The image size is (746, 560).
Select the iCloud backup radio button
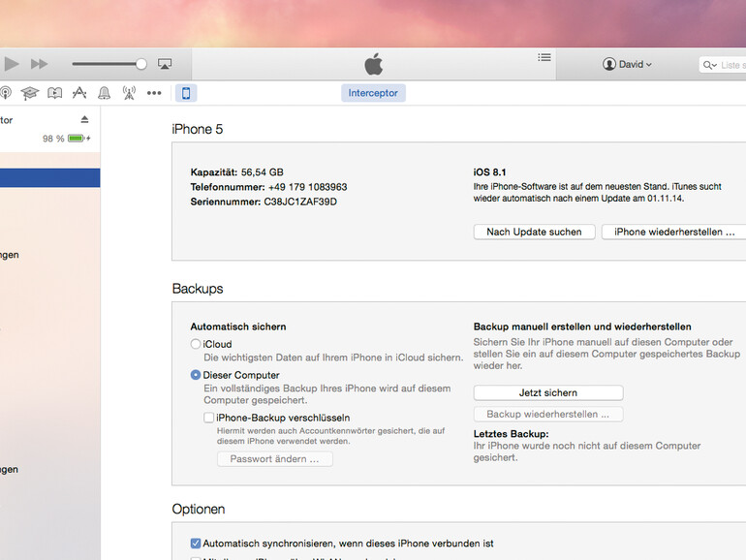(195, 344)
